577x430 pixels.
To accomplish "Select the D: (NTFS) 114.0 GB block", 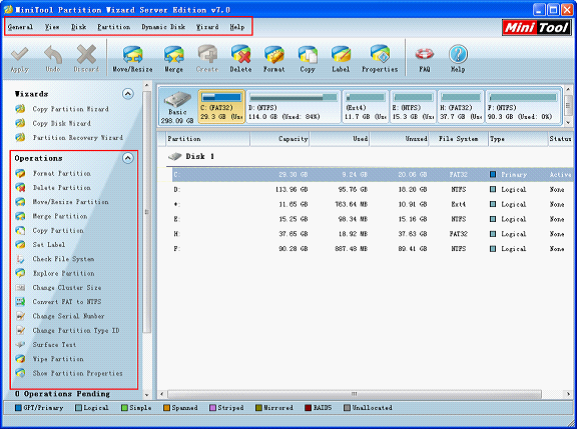I will (x=293, y=107).
